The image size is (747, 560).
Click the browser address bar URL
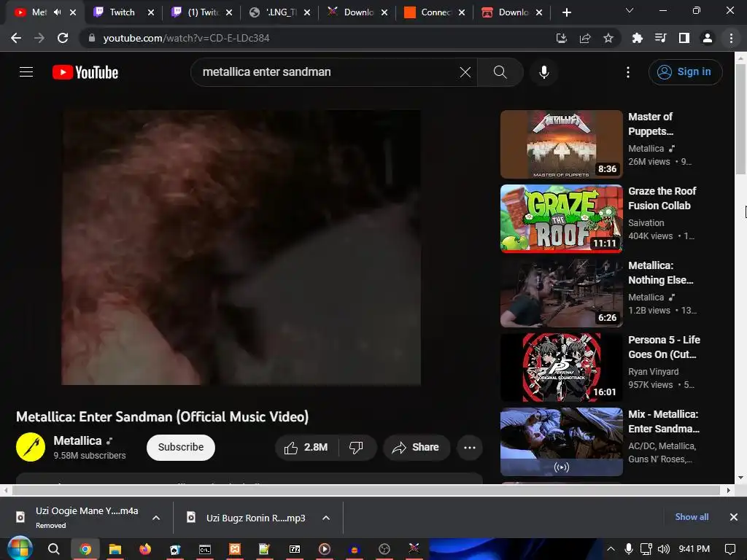click(186, 38)
